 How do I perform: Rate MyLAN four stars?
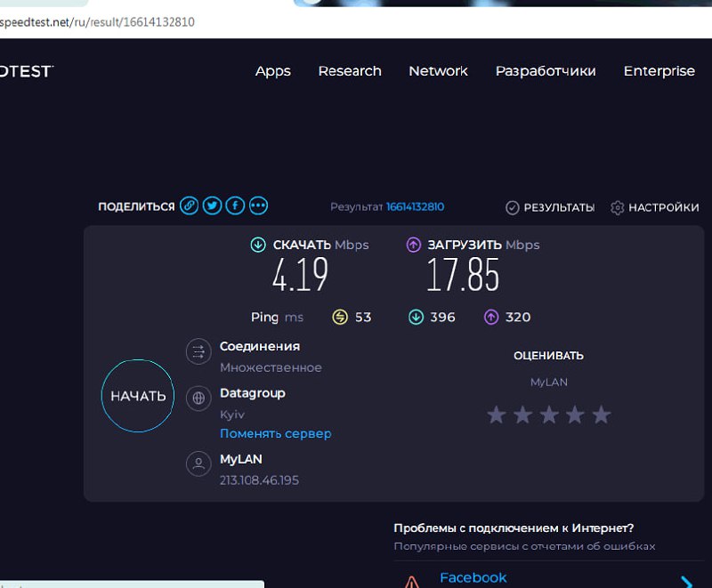point(575,415)
